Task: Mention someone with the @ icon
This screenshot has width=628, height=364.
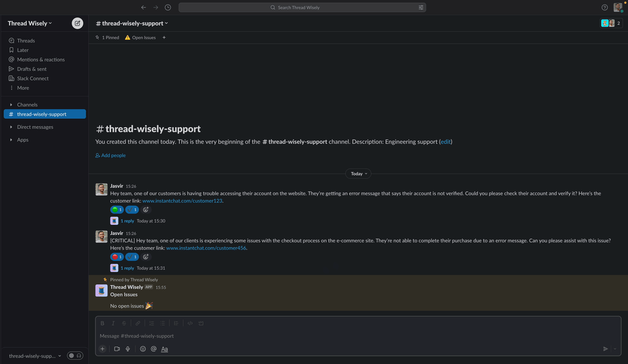Action: point(153,349)
